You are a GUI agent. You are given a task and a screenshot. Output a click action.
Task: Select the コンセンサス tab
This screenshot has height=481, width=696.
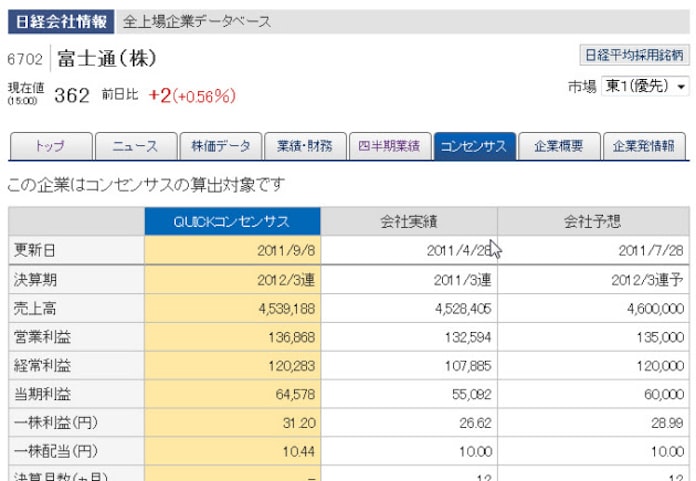(475, 146)
